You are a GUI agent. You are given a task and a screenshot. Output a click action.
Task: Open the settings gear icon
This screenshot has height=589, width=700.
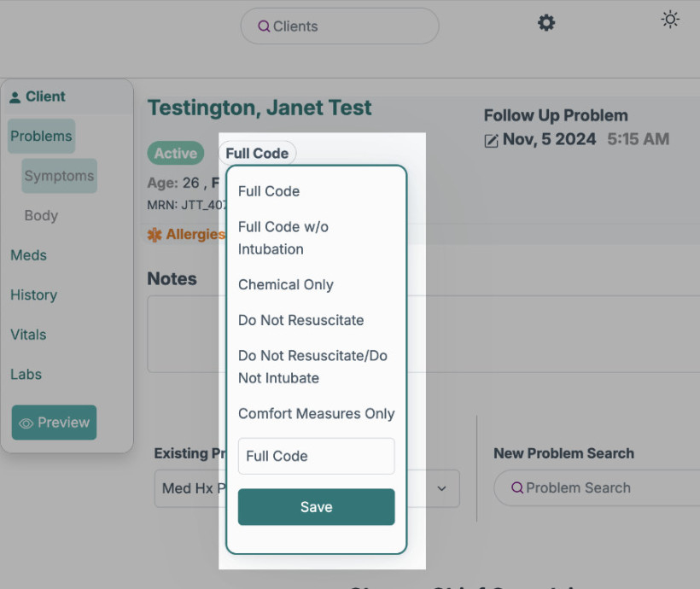point(546,23)
